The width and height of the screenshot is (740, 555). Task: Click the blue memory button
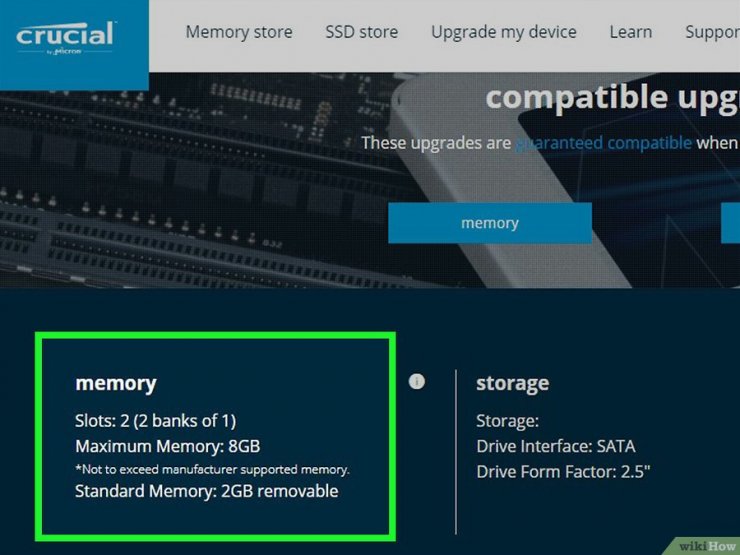[x=490, y=223]
